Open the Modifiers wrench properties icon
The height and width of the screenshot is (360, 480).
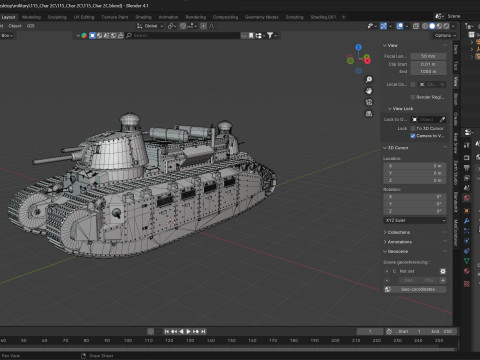point(467,221)
